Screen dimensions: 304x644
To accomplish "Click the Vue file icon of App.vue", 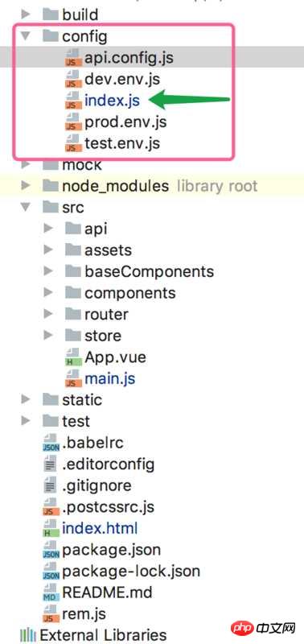I will (73, 357).
